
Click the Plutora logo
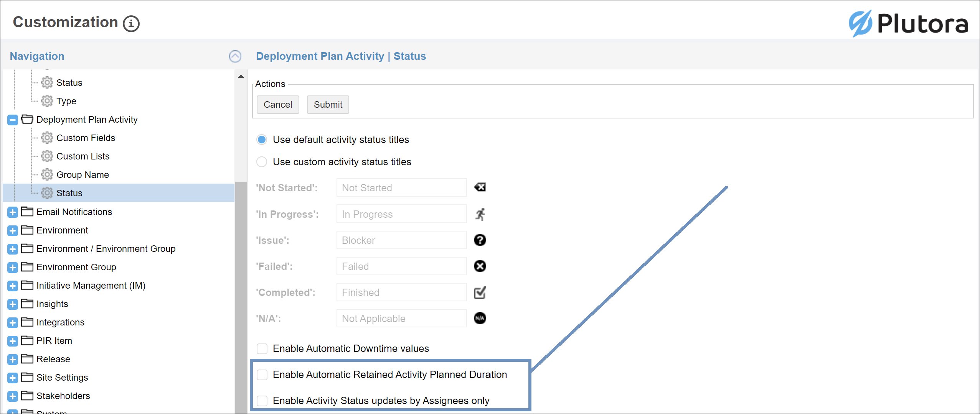908,23
